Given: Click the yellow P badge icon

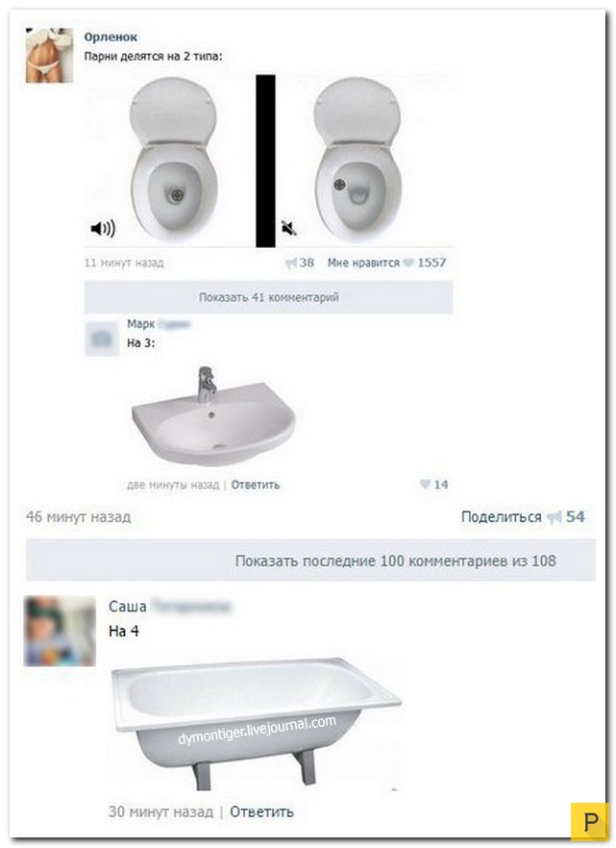Looking at the screenshot, I should coord(590,821).
